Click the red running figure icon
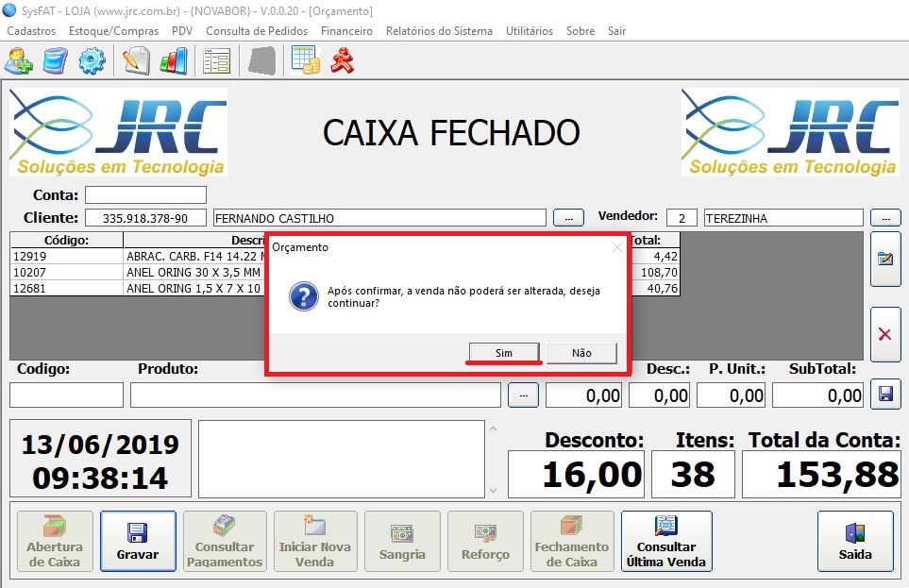 [x=342, y=60]
